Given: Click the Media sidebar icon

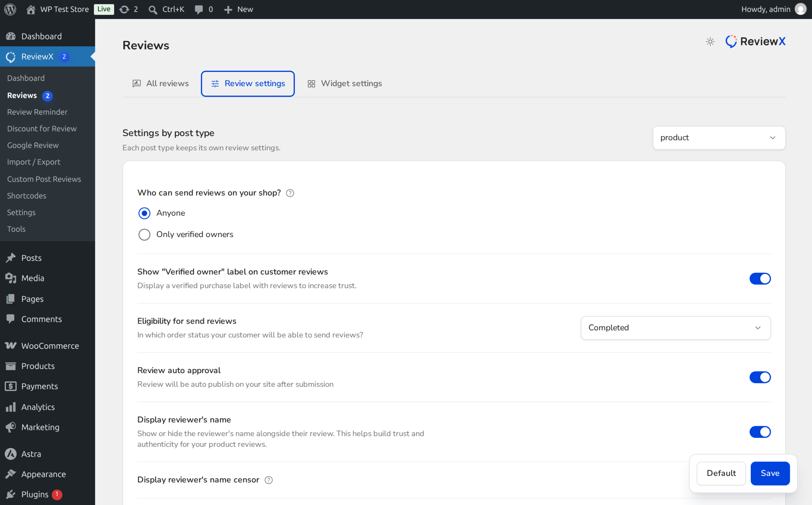Looking at the screenshot, I should pos(11,278).
